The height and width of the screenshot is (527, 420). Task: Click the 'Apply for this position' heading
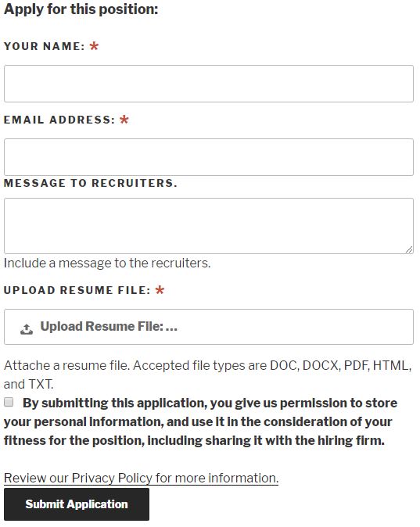pos(81,9)
